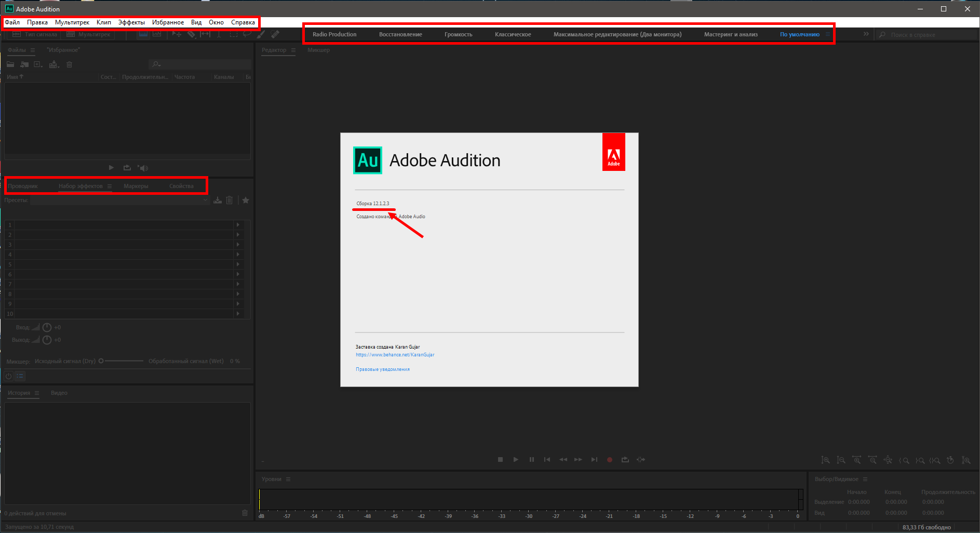This screenshot has height=533, width=980.
Task: Focus the Поиск в справке field
Action: [927, 35]
